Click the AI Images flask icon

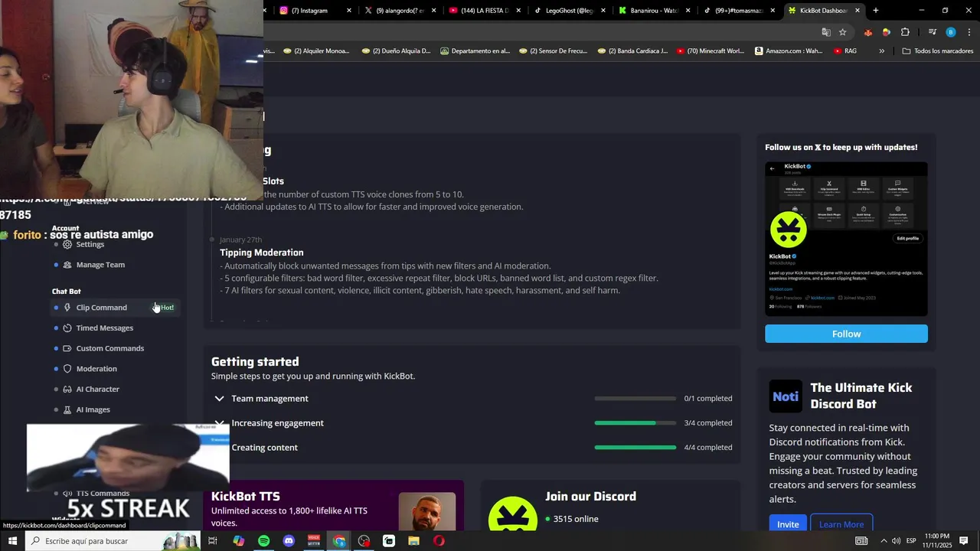[x=67, y=410]
